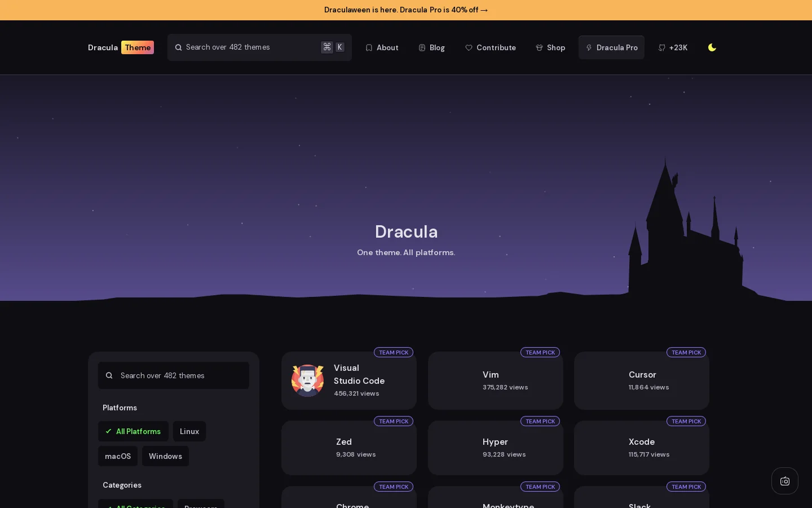Image resolution: width=812 pixels, height=508 pixels.
Task: Open the floating camera button
Action: (785, 481)
